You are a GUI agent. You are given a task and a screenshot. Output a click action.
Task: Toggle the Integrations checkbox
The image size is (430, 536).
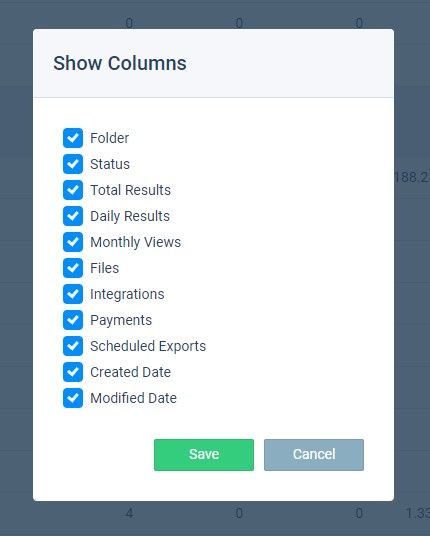click(73, 294)
